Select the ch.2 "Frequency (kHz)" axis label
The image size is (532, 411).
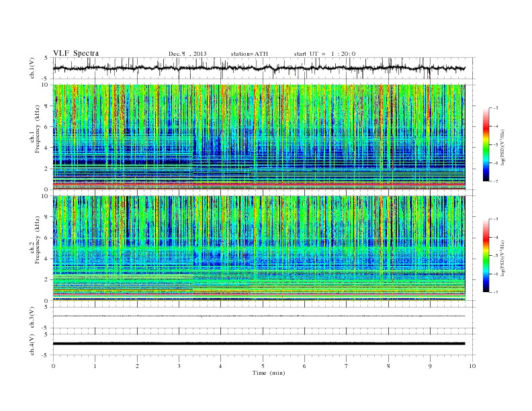tap(38, 240)
